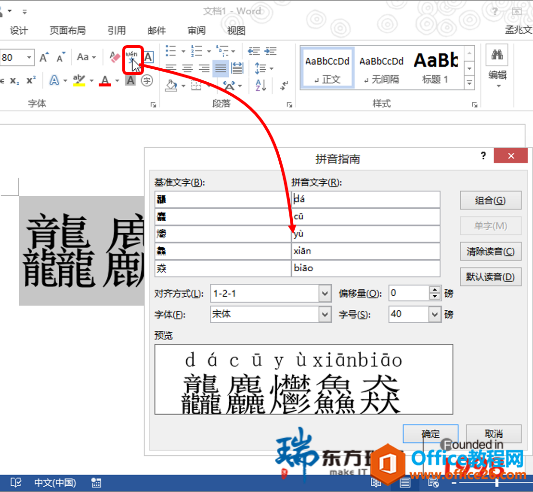Screen dimensions: 533x492
Task: Expand the font color dropdown arrow
Action: click(117, 81)
